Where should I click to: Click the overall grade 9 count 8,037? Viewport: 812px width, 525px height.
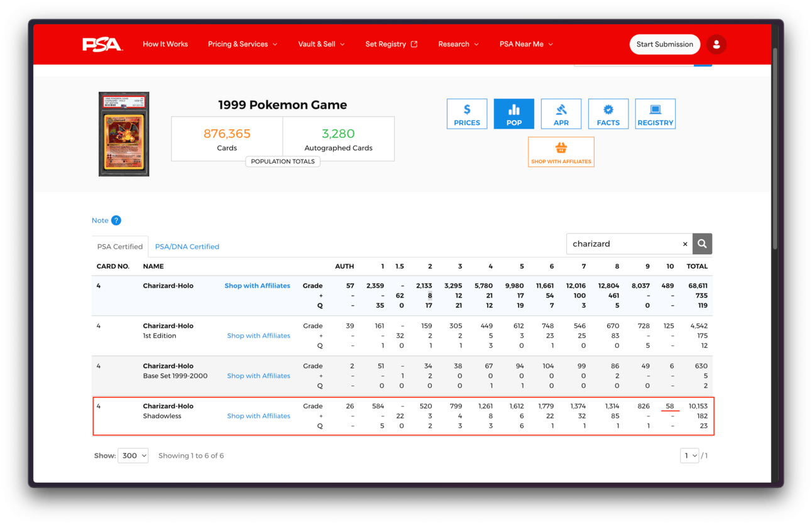641,286
